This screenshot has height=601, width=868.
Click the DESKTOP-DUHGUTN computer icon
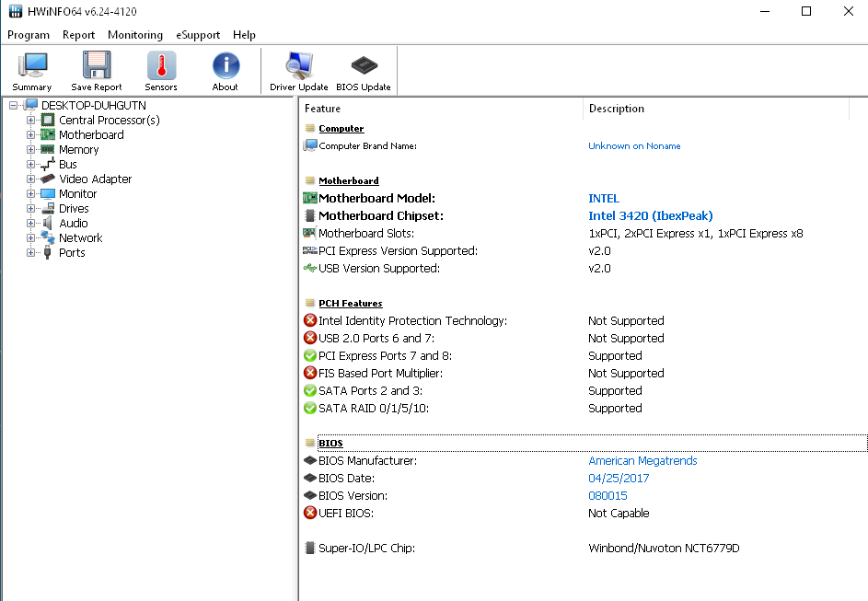tap(31, 105)
